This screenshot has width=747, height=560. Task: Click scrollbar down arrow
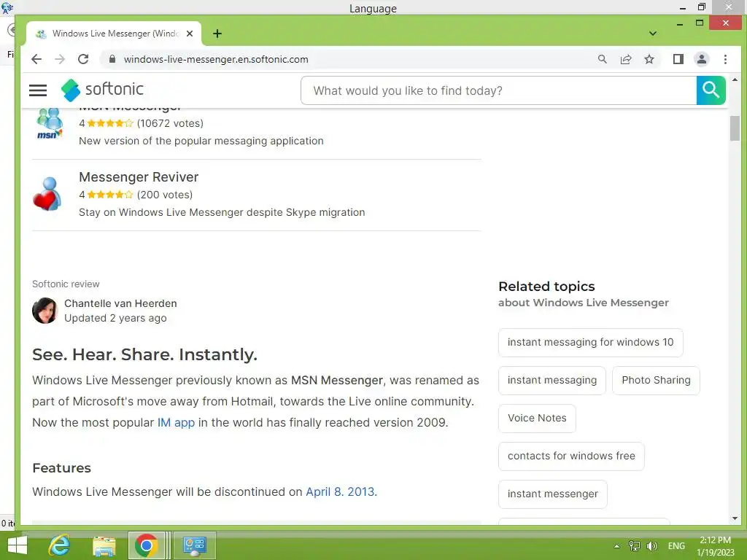735,518
